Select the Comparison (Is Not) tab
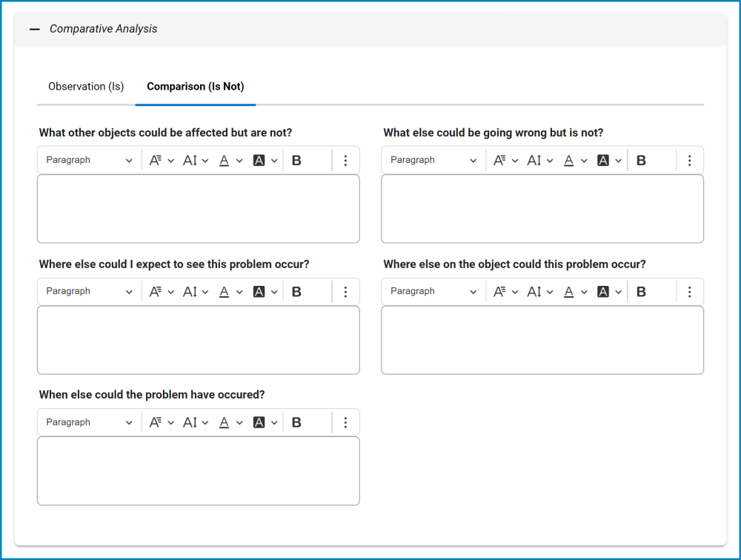 pyautogui.click(x=195, y=87)
